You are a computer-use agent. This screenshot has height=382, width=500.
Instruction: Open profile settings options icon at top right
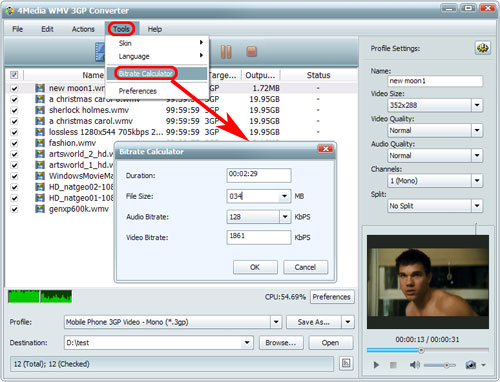click(x=482, y=48)
